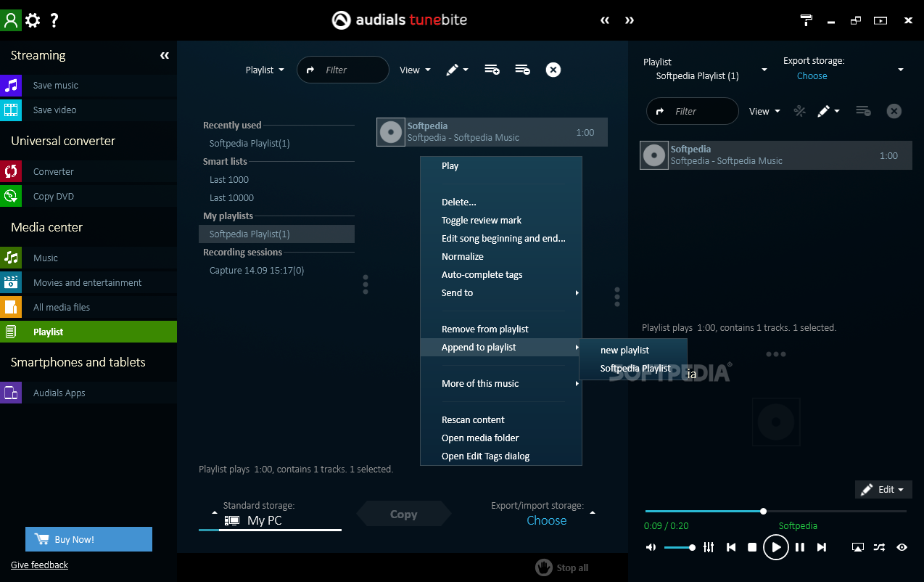Skip to the previous track
The image size is (924, 582).
click(x=731, y=548)
